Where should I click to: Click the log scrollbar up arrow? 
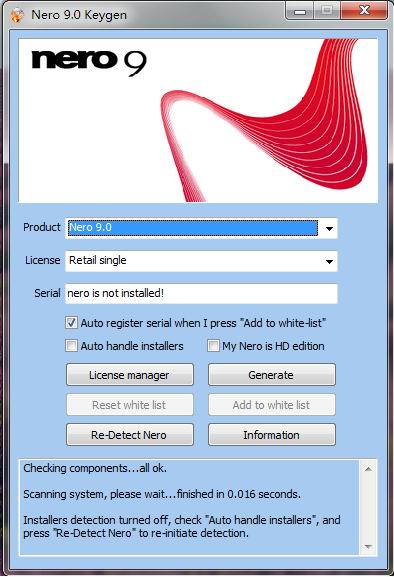pyautogui.click(x=368, y=469)
